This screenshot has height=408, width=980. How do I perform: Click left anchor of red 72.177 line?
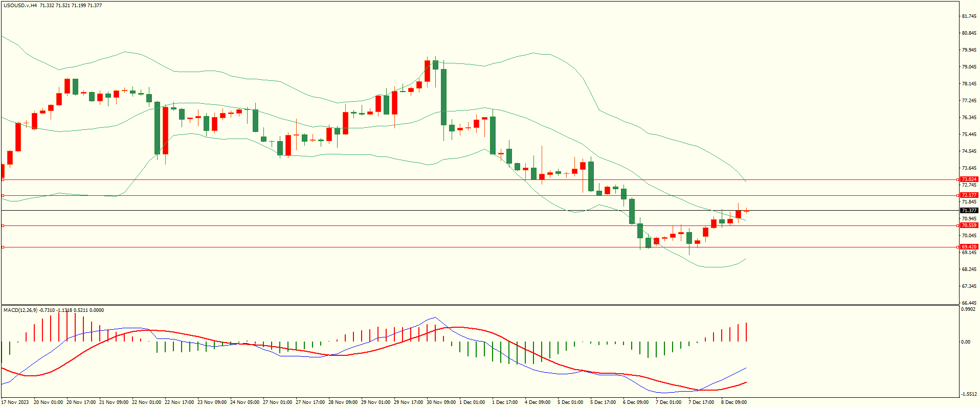[3, 195]
